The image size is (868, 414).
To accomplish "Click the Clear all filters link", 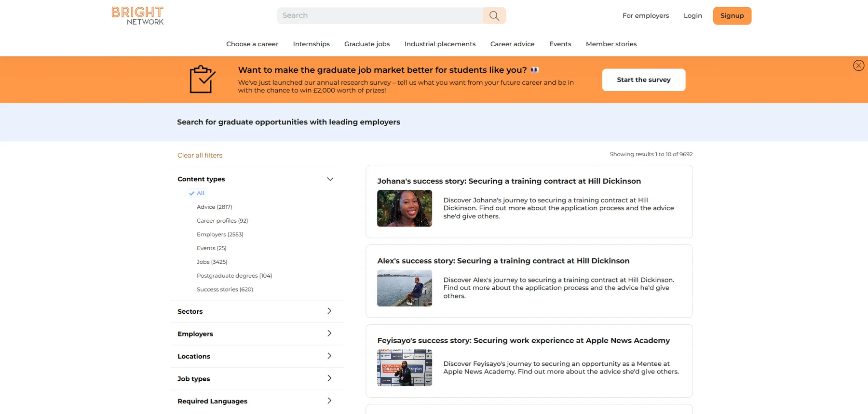I will pos(200,155).
